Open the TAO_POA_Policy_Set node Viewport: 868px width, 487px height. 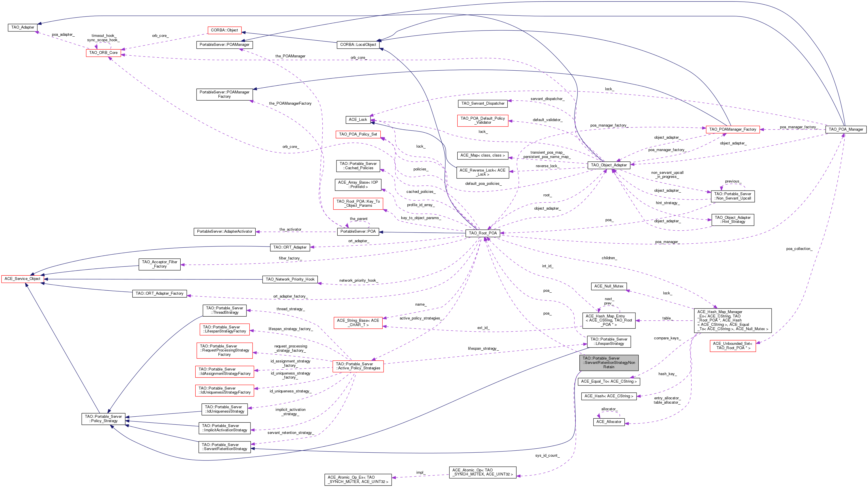[358, 134]
